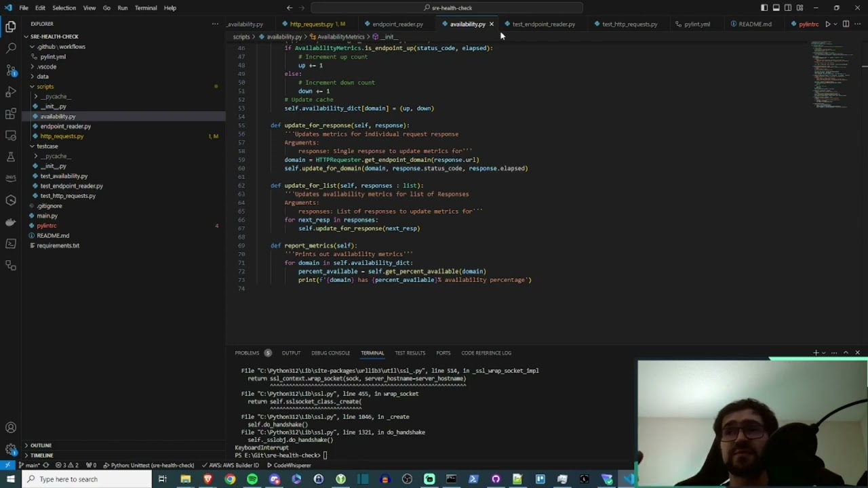Customize layout button in title bar
This screenshot has height=488, width=868.
(x=800, y=7)
